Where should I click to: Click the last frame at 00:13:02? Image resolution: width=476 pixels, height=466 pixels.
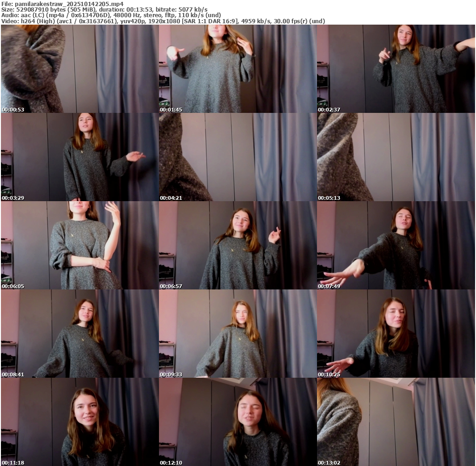click(396, 422)
